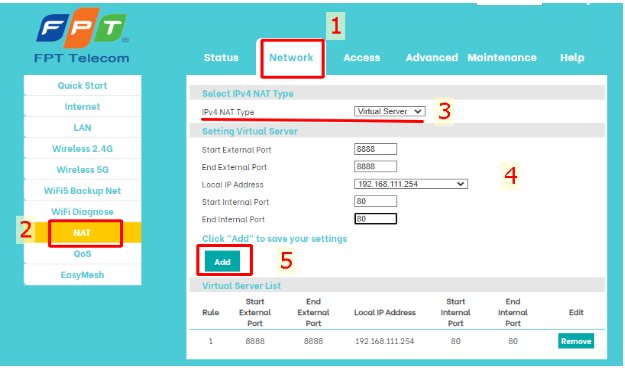Open the Access tab
The width and height of the screenshot is (625, 368).
coord(362,57)
